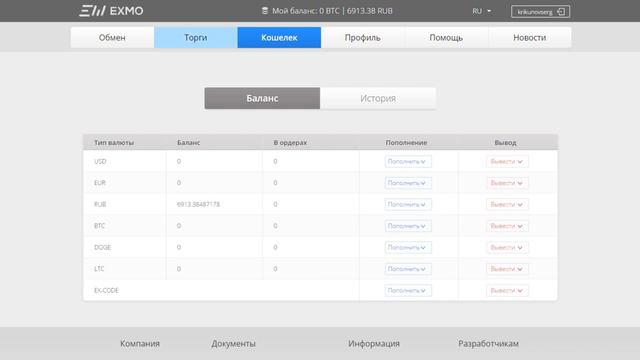This screenshot has height=360, width=640.
Task: Click the LTC currency row label
Action: 99,269
